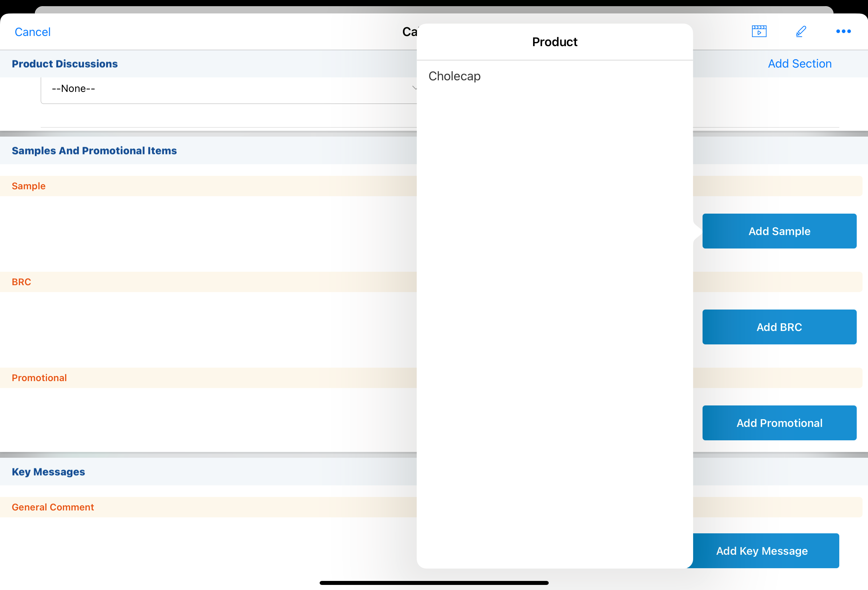
Task: Open the three-dot more options menu
Action: click(843, 31)
